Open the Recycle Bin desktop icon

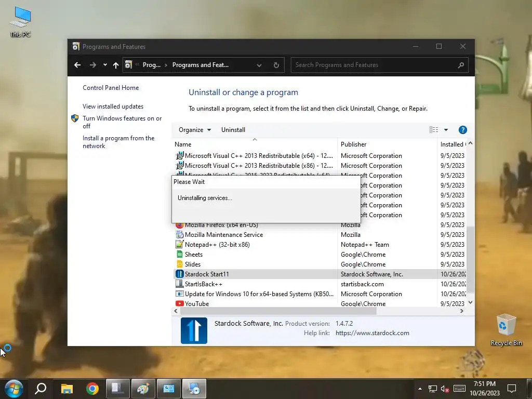[506, 330]
